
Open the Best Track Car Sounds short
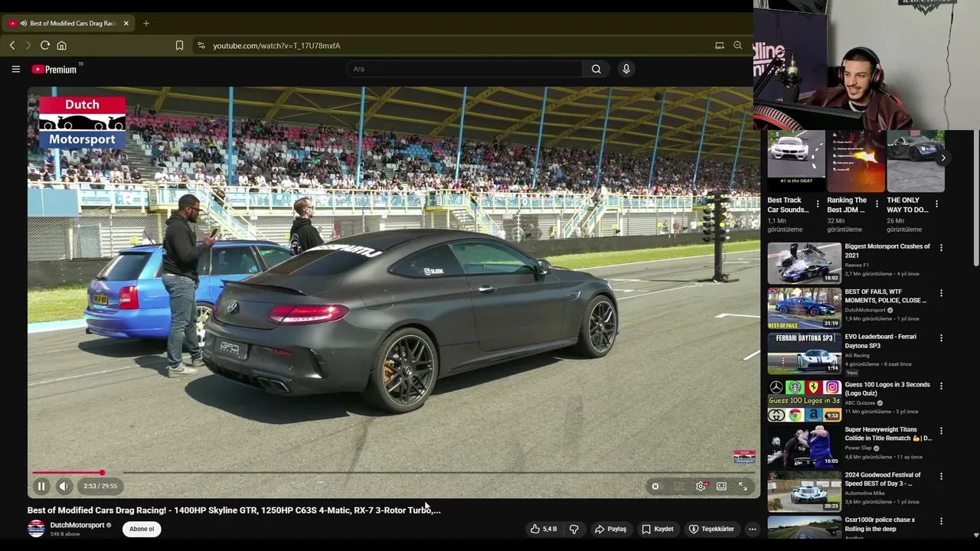[796, 162]
